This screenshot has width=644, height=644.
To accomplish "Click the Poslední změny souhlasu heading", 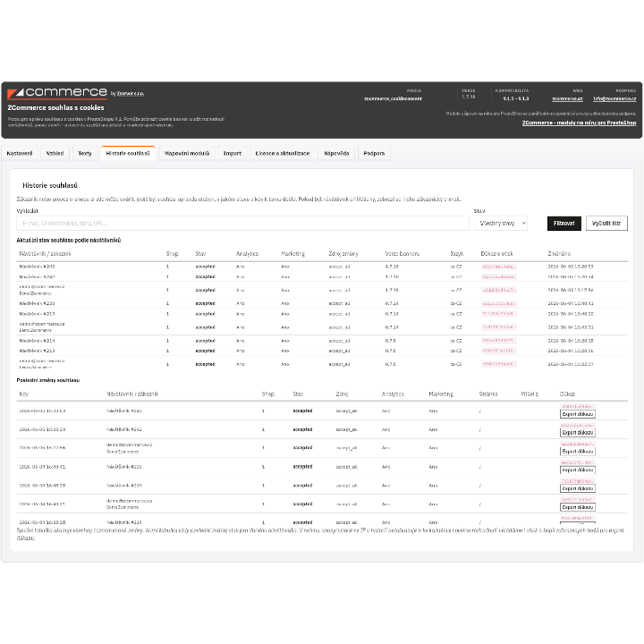I will (x=48, y=380).
